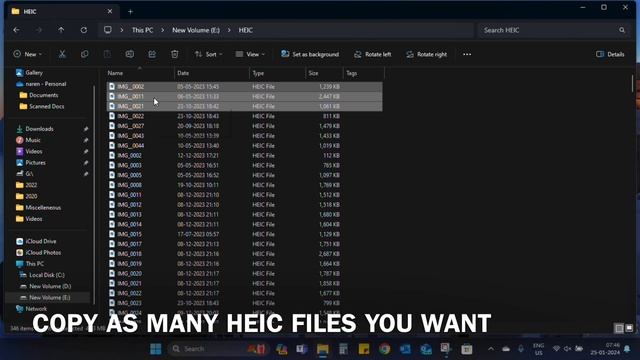The image size is (640, 360).
Task: Close the HEIC tab
Action: [x=110, y=11]
